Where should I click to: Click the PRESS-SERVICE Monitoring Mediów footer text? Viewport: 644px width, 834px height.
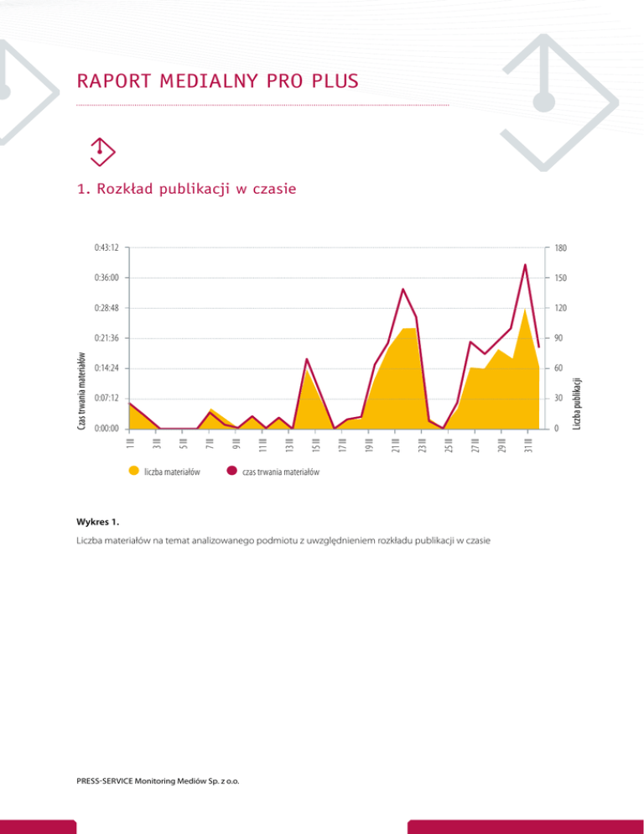[157, 781]
